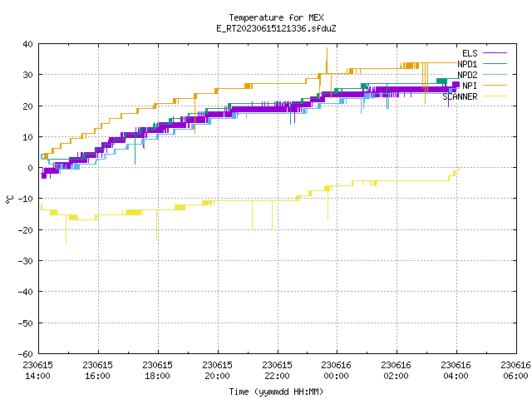Screen dimensions: 532x399
Task: Click the green NPD1 legend line sample
Action: (495, 63)
